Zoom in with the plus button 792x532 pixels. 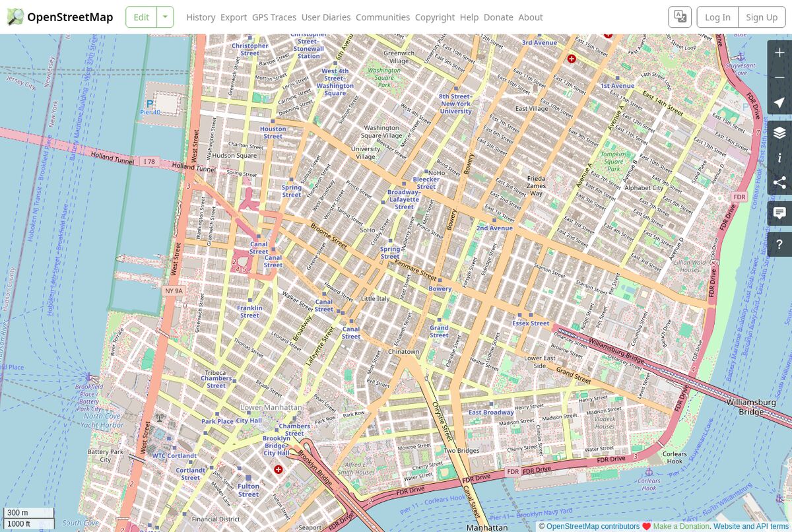[779, 52]
